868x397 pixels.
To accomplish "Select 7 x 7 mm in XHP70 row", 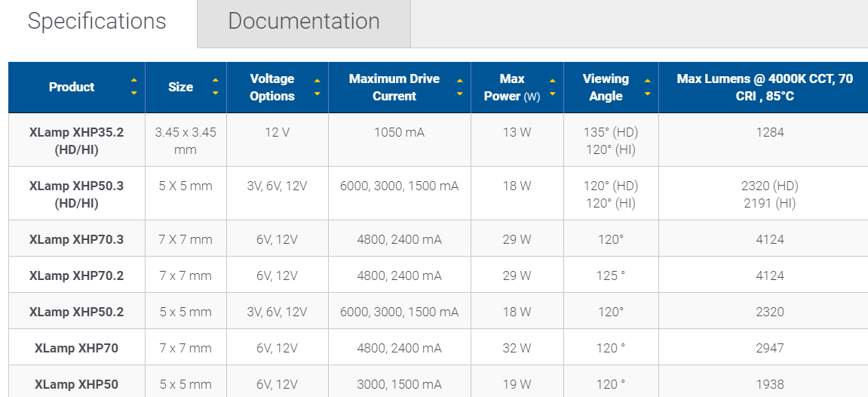I will click(186, 348).
